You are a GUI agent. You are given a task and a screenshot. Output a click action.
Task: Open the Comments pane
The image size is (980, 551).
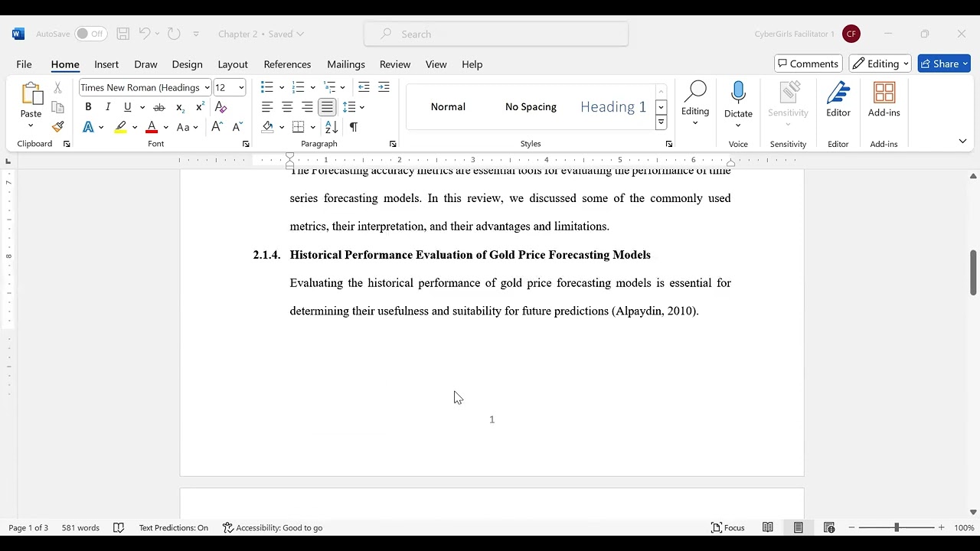[x=808, y=64]
